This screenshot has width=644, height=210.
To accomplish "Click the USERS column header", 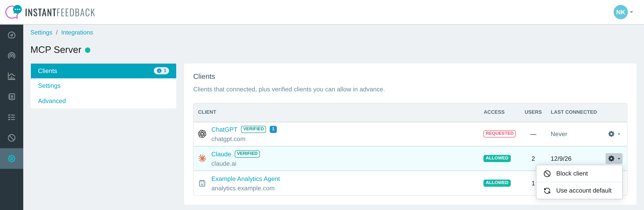I will 533,112.
